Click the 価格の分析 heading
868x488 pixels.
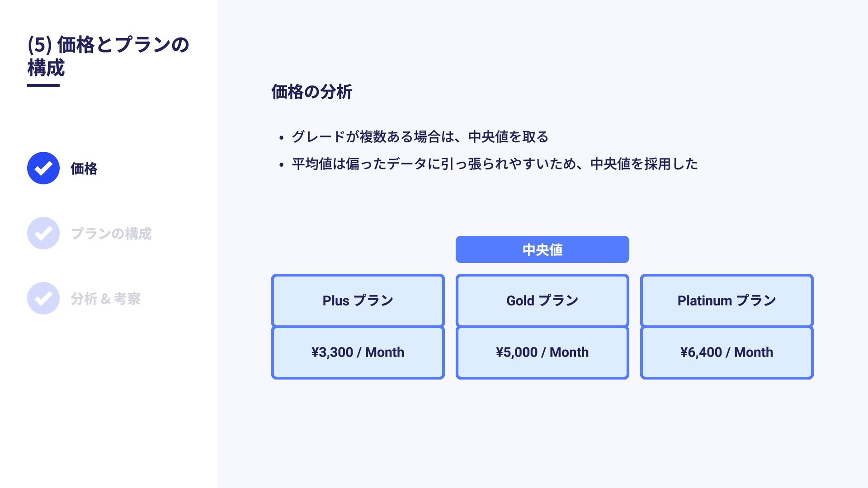point(311,92)
